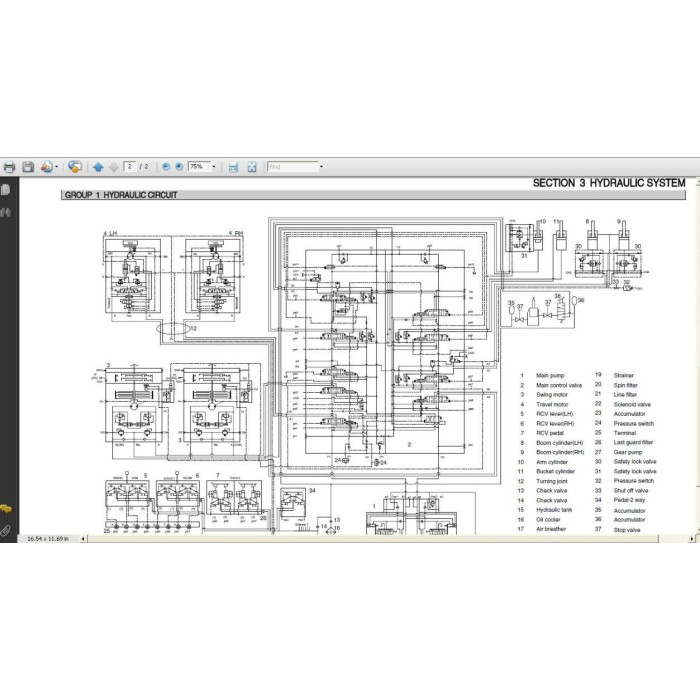Image resolution: width=700 pixels, height=700 pixels.
Task: Click the Fit Width scrolling mode icon
Action: click(x=233, y=167)
